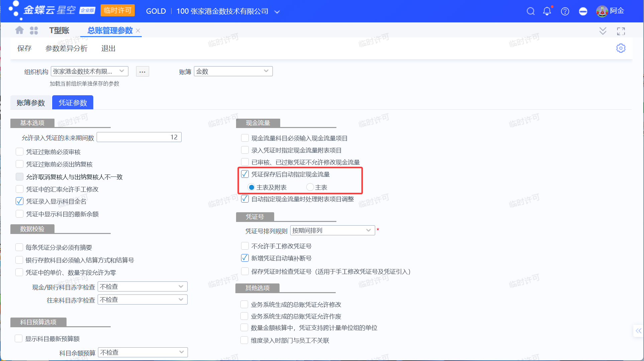644x361 pixels.
Task: Open page settings gear icon
Action: [x=621, y=48]
